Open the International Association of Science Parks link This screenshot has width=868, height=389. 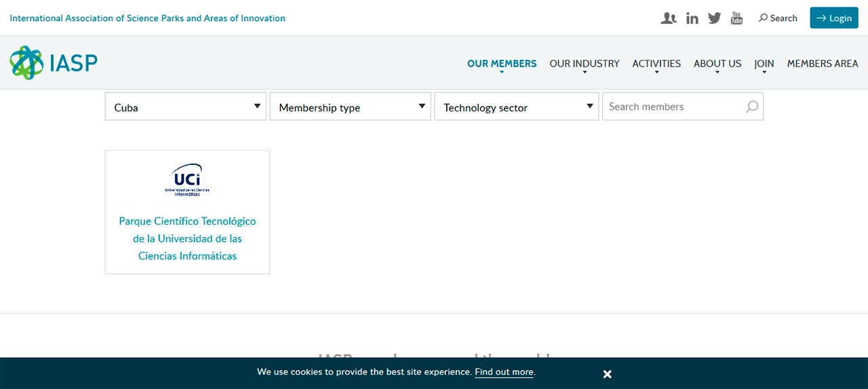[147, 18]
